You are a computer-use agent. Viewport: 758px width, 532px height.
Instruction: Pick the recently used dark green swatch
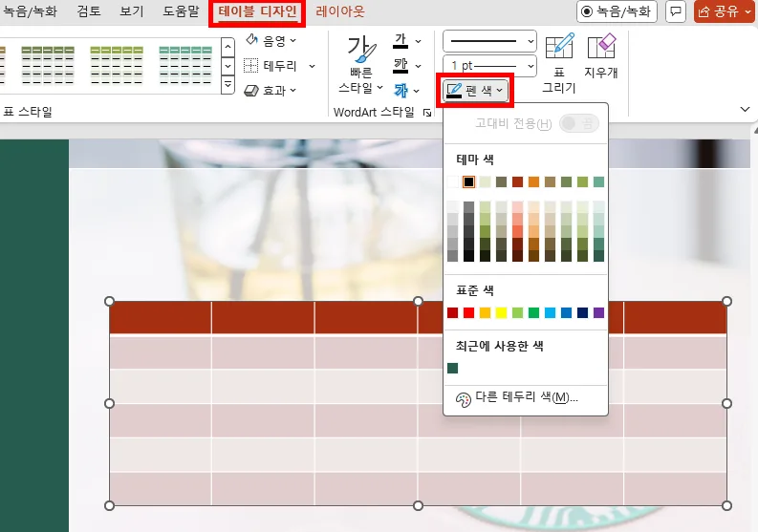tap(452, 368)
